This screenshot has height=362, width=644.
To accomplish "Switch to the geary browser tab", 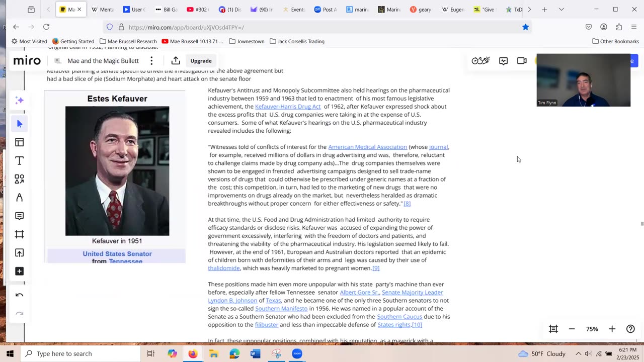I will pyautogui.click(x=421, y=10).
